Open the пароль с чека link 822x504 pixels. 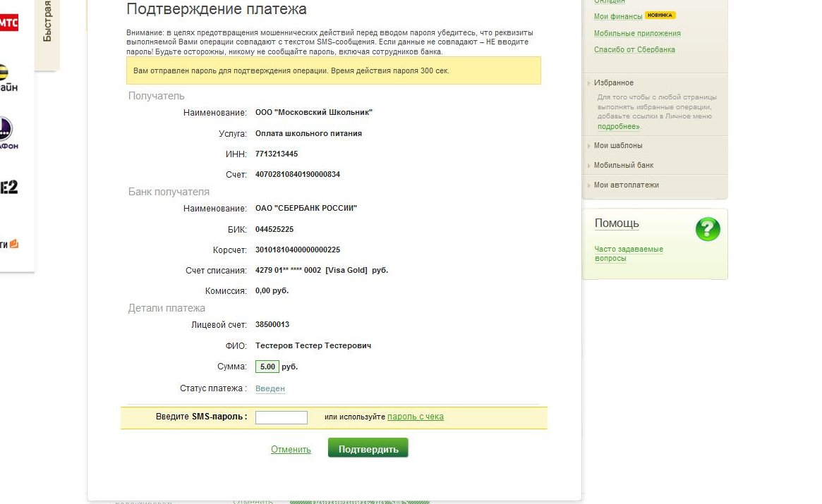pyautogui.click(x=415, y=417)
